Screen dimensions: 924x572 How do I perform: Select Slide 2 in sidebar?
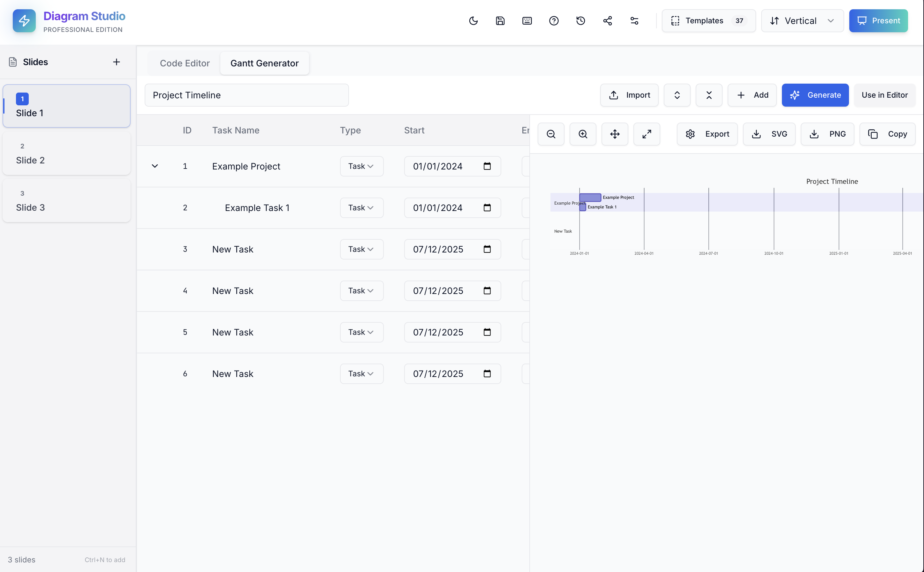pos(67,154)
